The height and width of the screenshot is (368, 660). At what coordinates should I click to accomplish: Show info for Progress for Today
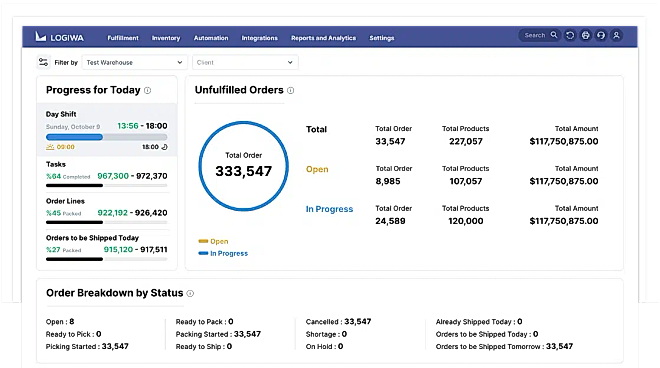147,90
